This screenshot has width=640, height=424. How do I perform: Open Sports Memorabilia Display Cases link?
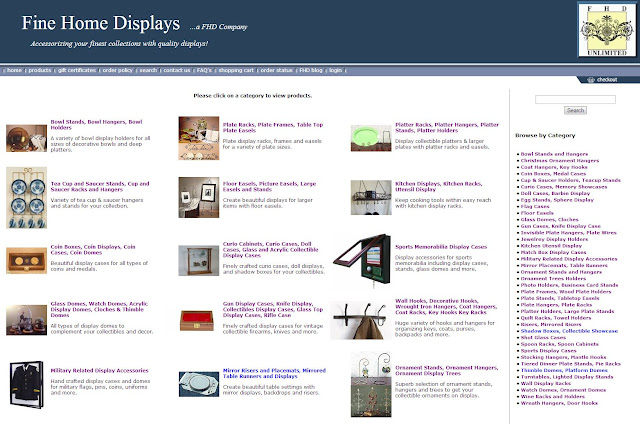[x=441, y=247]
